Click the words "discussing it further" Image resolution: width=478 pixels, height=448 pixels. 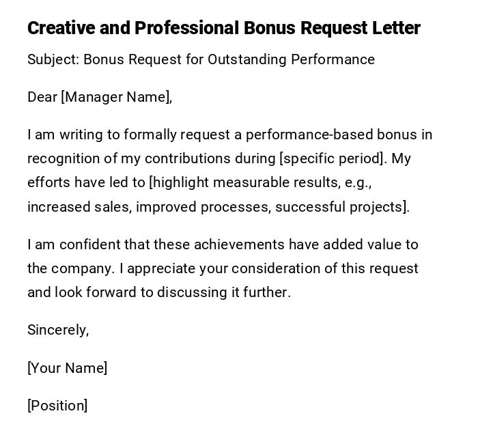(x=224, y=292)
